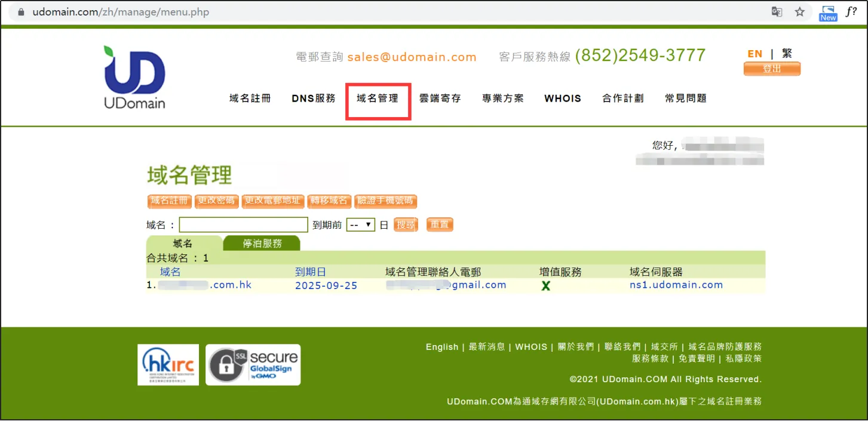Click the browser bookmark star icon
Image resolution: width=868 pixels, height=421 pixels.
[x=799, y=12]
